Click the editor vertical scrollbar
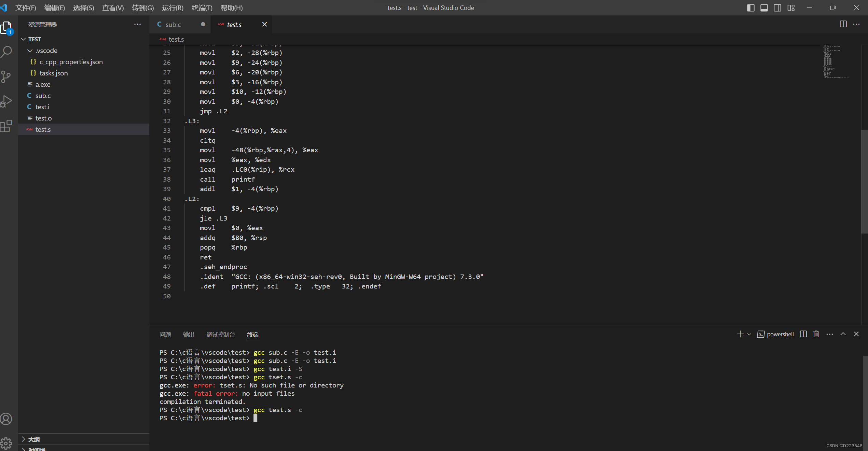The image size is (868, 451). [x=864, y=181]
